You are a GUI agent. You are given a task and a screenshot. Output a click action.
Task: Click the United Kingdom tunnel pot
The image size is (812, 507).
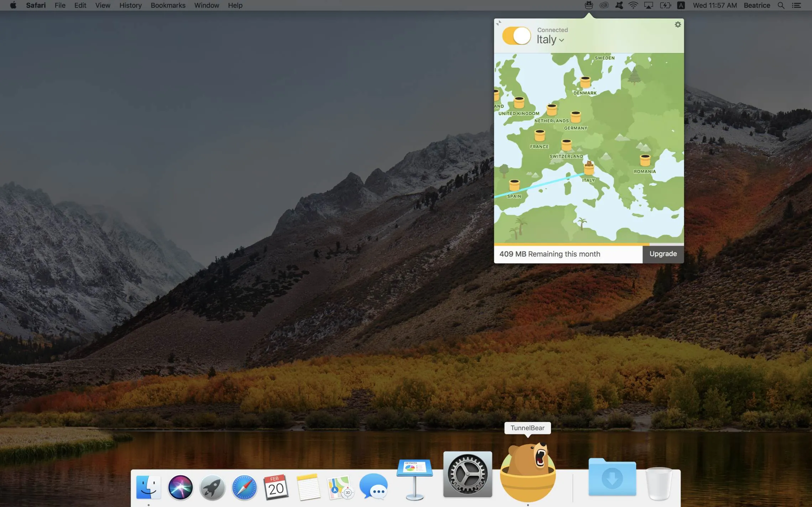pyautogui.click(x=519, y=103)
